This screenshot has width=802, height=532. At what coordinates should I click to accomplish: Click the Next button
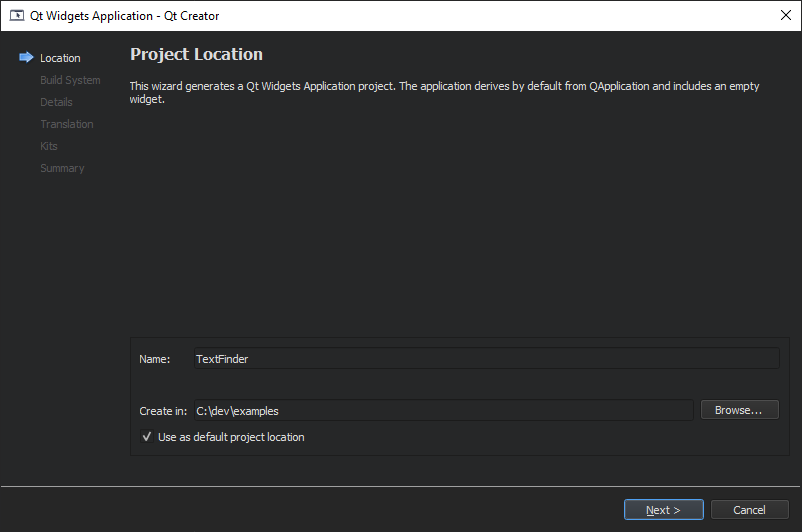(x=663, y=509)
